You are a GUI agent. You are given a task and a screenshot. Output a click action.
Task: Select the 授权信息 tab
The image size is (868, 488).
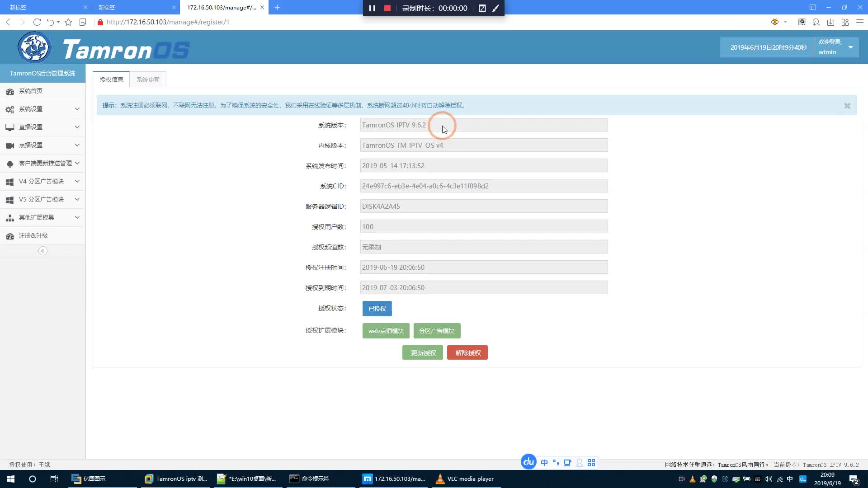coord(111,80)
